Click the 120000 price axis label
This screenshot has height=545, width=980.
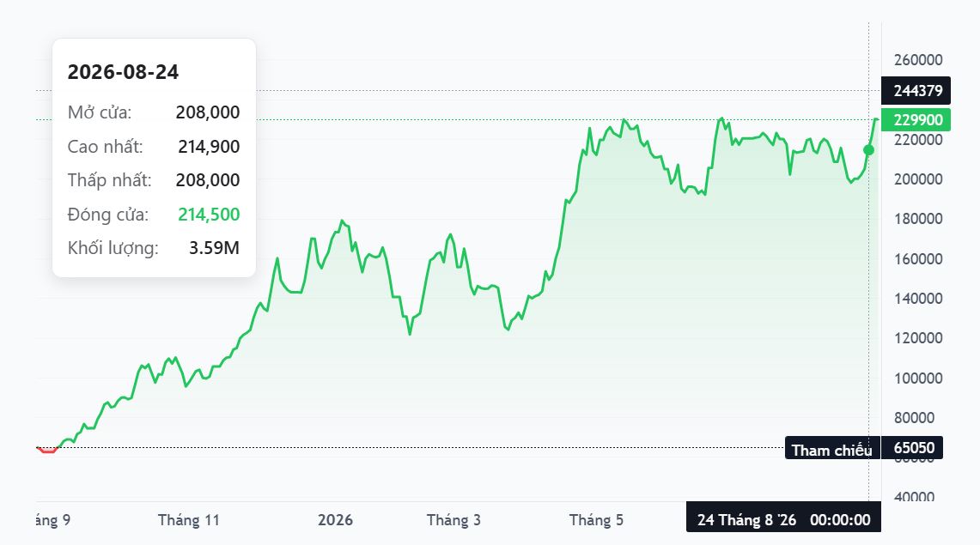(x=918, y=338)
